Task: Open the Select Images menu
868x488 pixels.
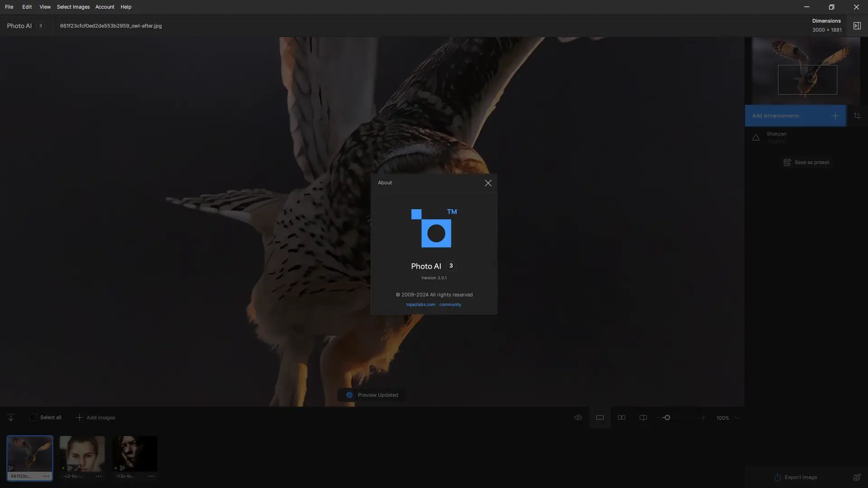Action: [73, 7]
